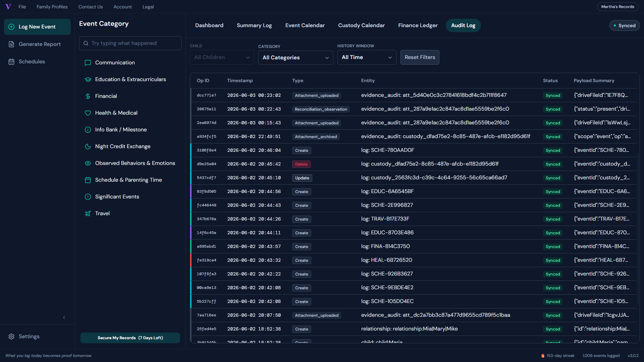Click the Schedules calendar icon
The width and height of the screenshot is (644, 362).
pos(11,62)
